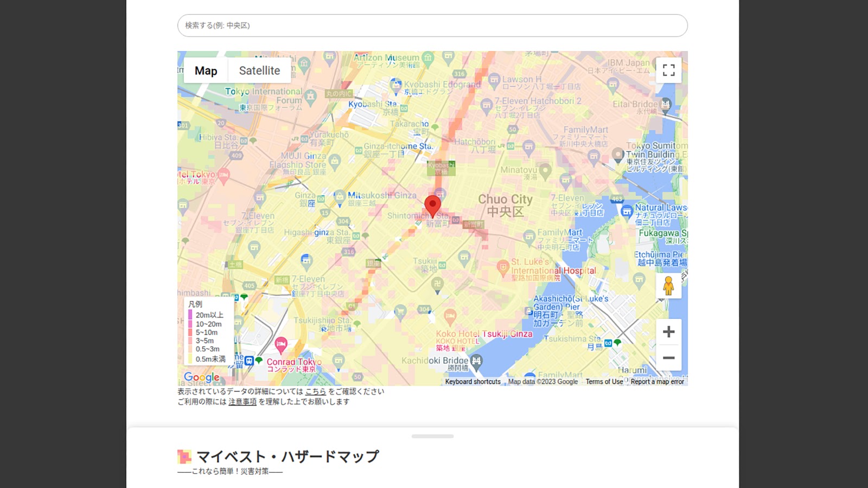Zoom out using the minus button
The width and height of the screenshot is (868, 488).
[668, 358]
